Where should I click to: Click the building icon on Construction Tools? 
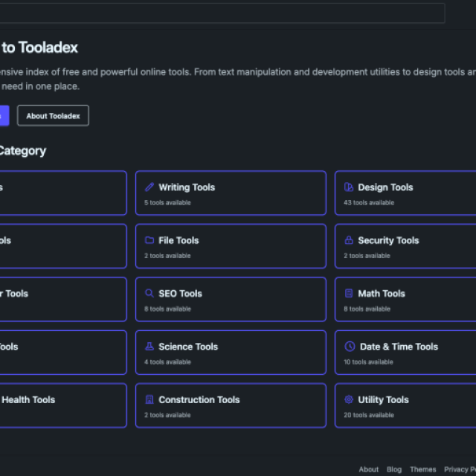pos(149,399)
